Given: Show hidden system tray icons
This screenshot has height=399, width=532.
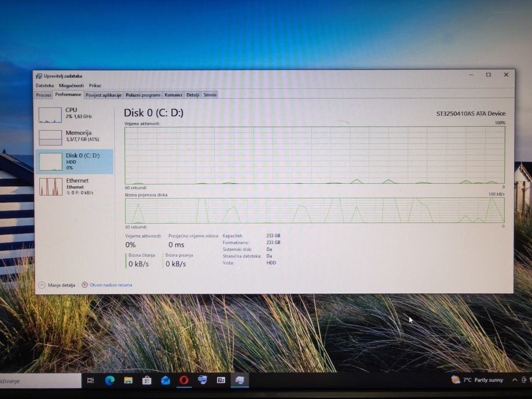Looking at the screenshot, I should coord(515,380).
